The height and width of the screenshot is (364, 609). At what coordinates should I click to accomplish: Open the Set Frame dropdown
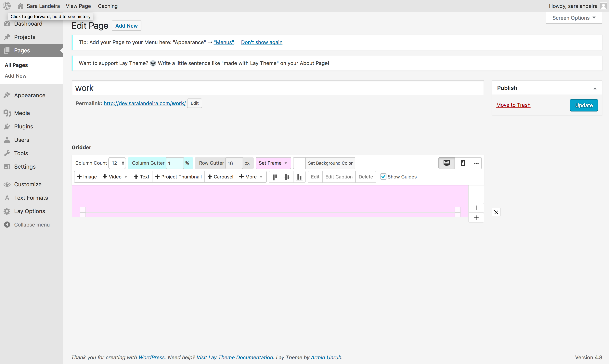[x=273, y=163]
